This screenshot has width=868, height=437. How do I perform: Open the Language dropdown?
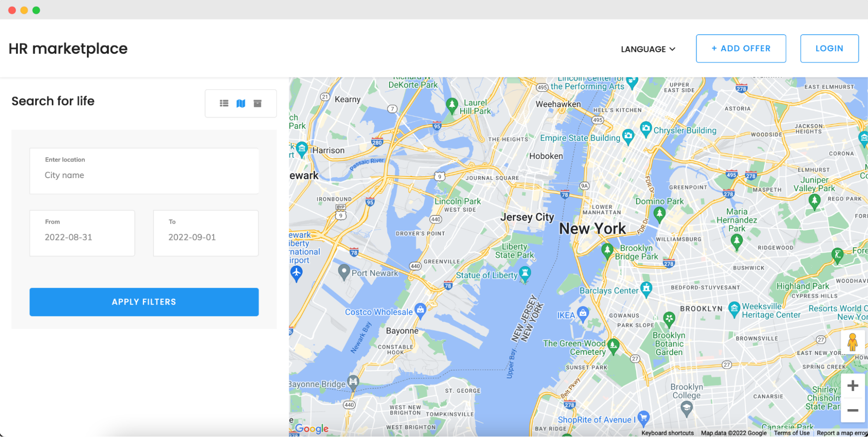coord(648,49)
